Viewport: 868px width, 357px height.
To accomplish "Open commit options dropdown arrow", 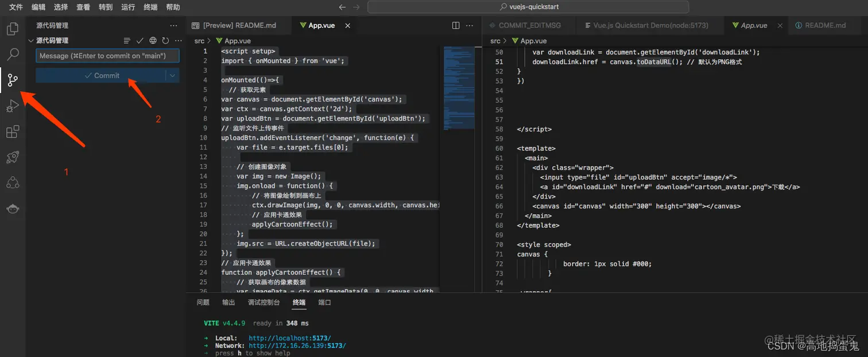I will click(x=173, y=75).
